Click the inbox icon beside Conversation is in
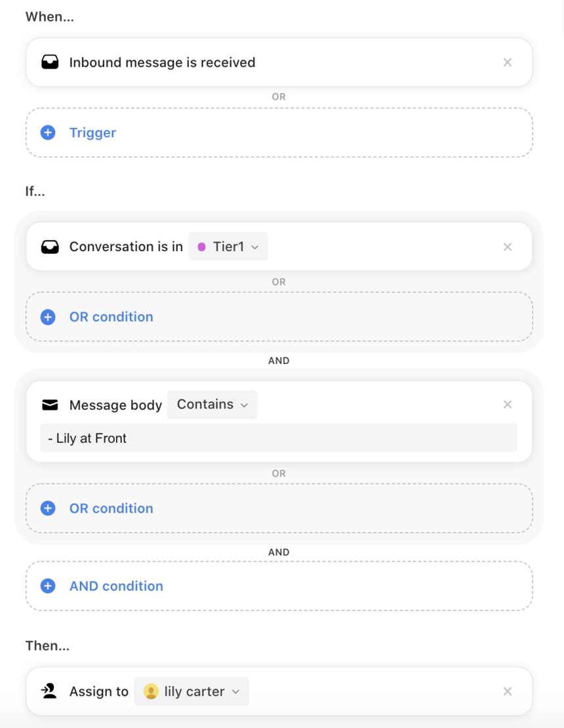 [x=50, y=247]
